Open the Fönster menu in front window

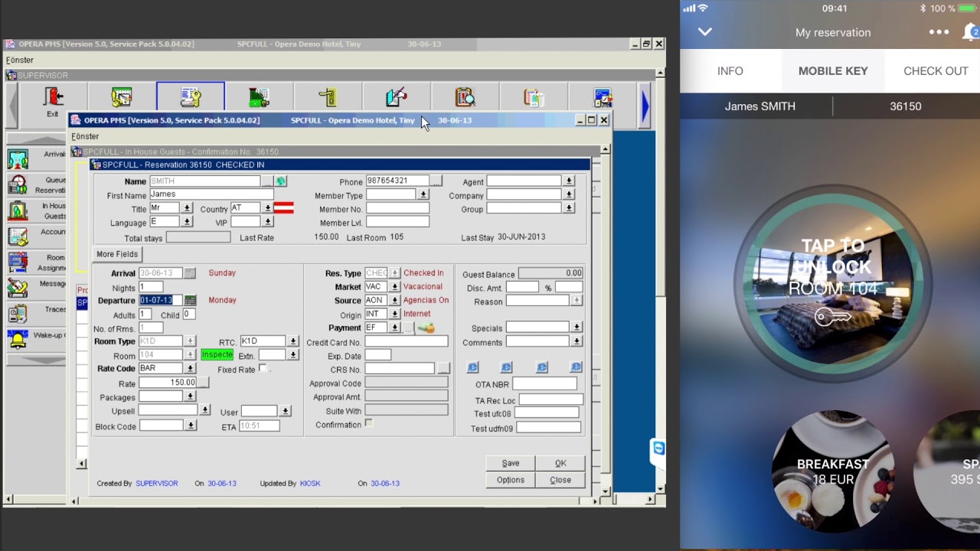point(85,136)
